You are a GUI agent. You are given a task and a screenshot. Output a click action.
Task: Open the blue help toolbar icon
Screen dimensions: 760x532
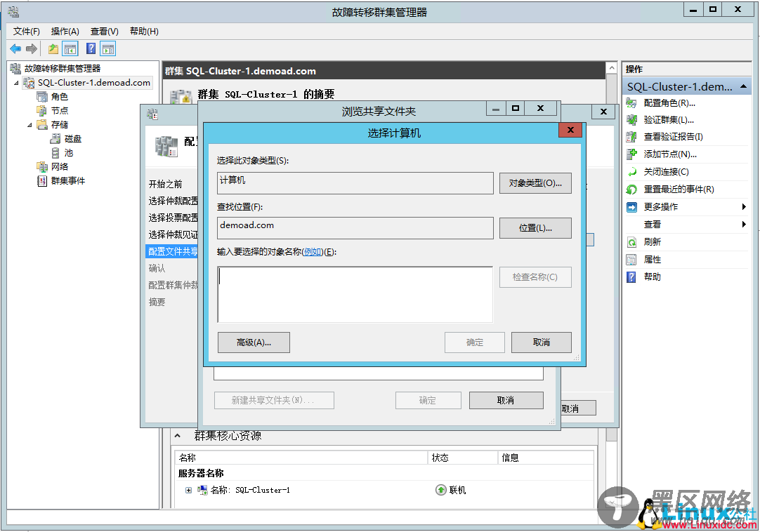click(x=91, y=49)
